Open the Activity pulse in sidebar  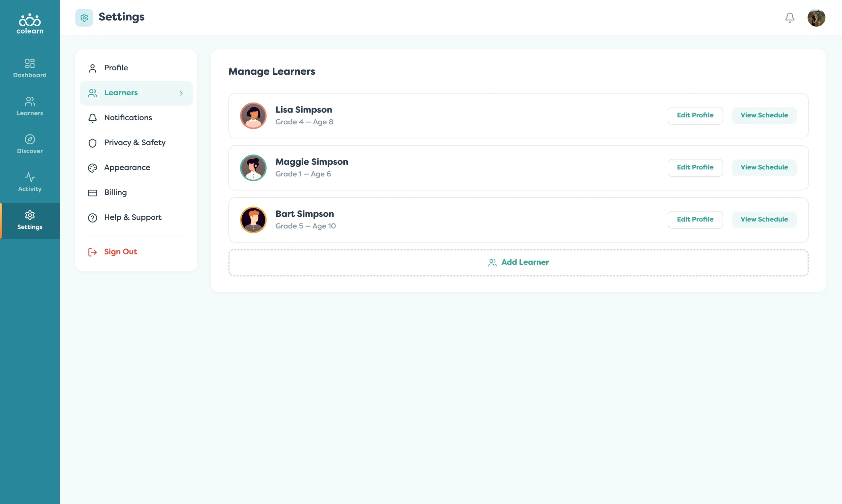coord(30,182)
